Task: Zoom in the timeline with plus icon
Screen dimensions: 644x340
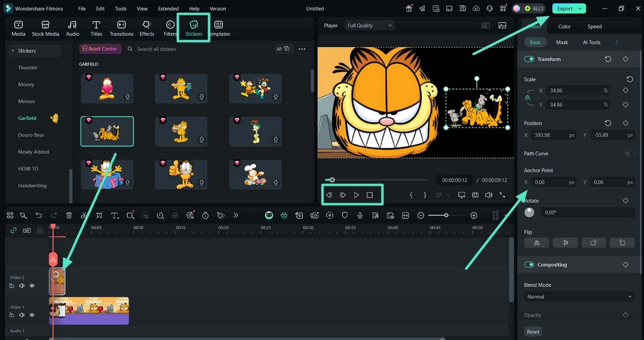Action: pos(474,216)
